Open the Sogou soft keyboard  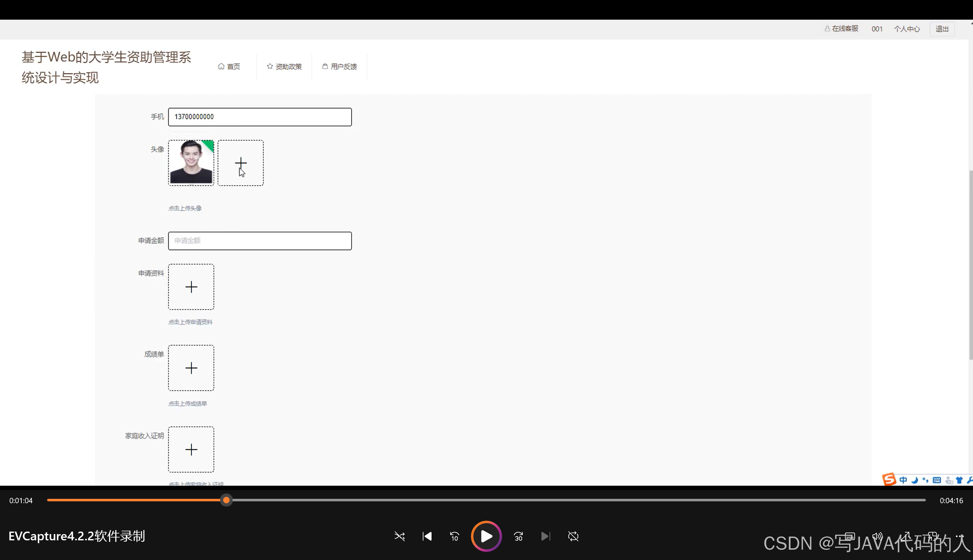coord(937,480)
